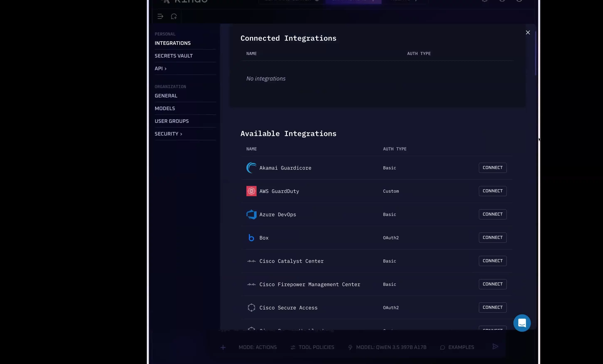
Task: Open Intercom support chat bubble
Action: (x=522, y=323)
